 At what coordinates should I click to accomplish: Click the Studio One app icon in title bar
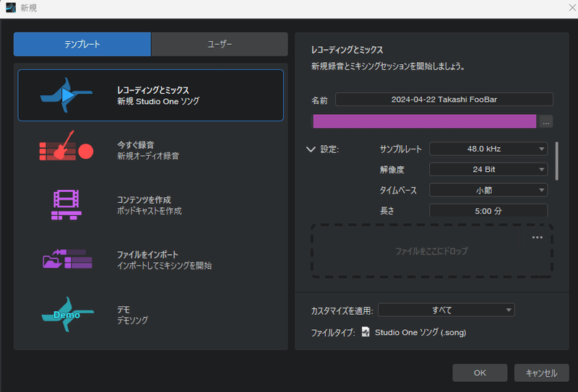coord(11,8)
